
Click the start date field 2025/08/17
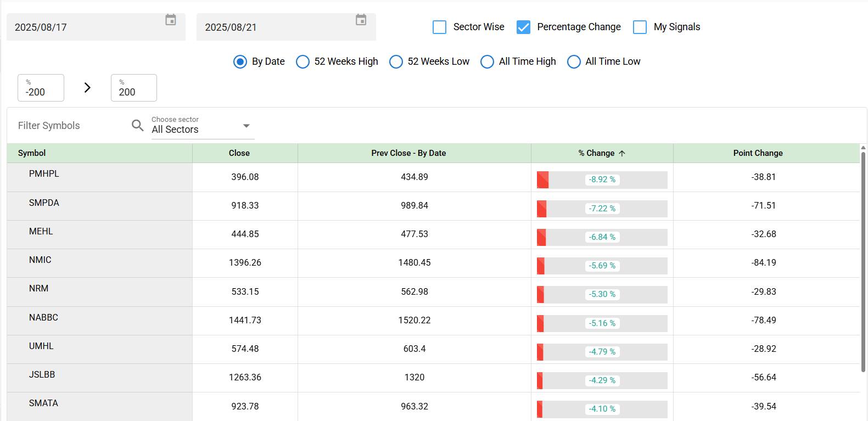(96, 27)
